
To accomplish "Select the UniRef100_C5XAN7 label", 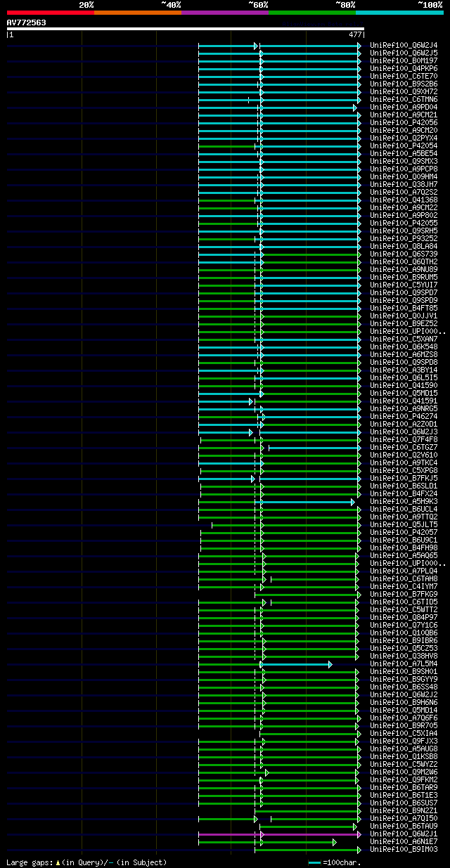I will 404,339.
